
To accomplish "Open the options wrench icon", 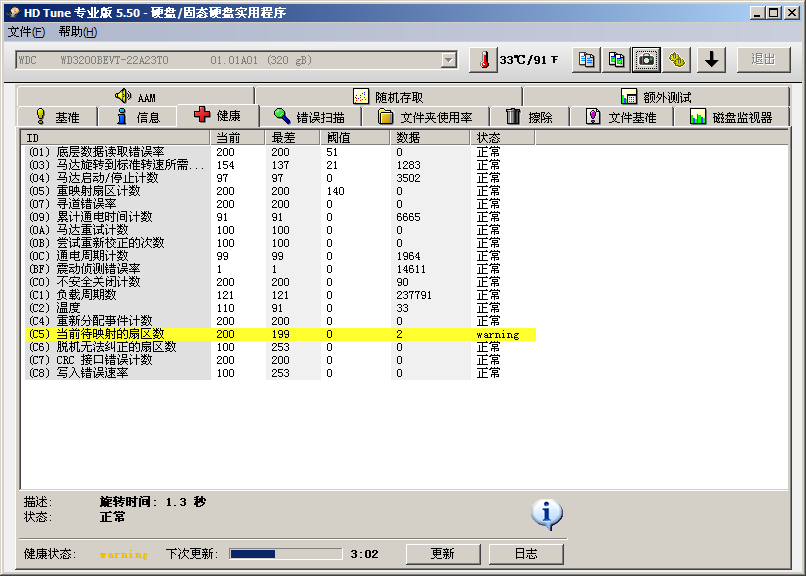I will [677, 60].
